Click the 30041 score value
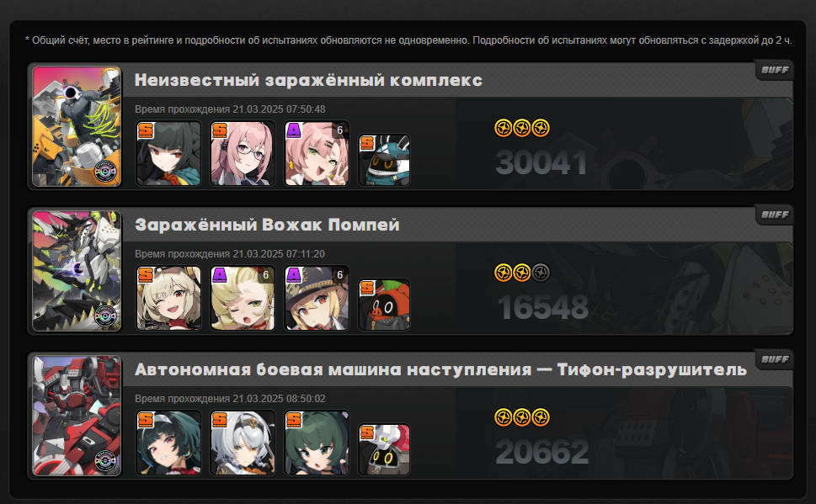This screenshot has height=504, width=816. click(x=541, y=162)
